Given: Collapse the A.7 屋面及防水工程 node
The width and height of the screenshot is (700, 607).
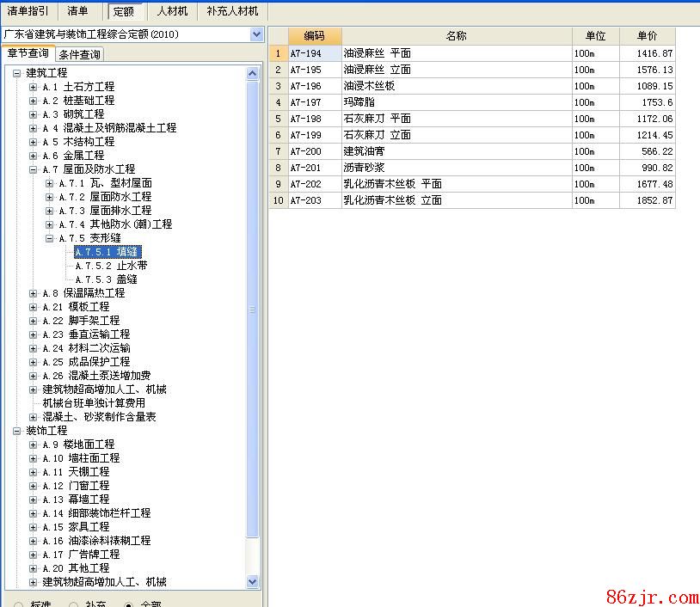Looking at the screenshot, I should [33, 169].
